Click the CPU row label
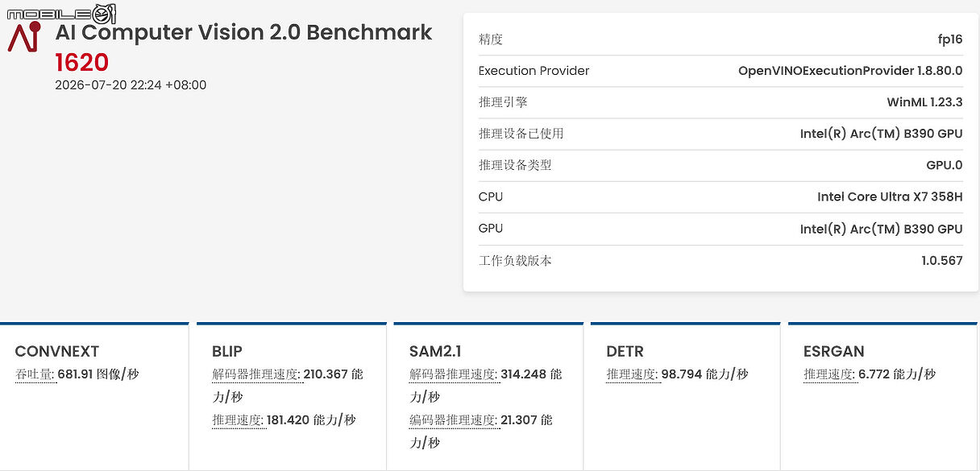Screen dimensions: 980x471 491,196
